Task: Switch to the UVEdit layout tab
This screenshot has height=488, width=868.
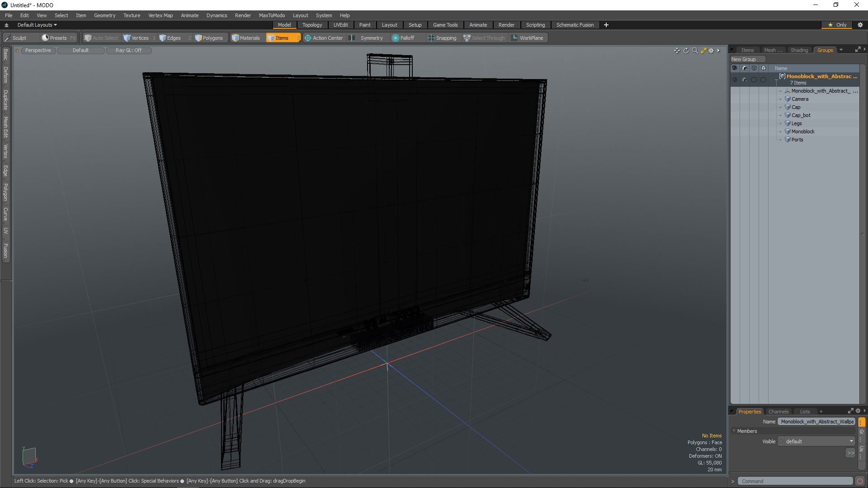Action: [340, 25]
